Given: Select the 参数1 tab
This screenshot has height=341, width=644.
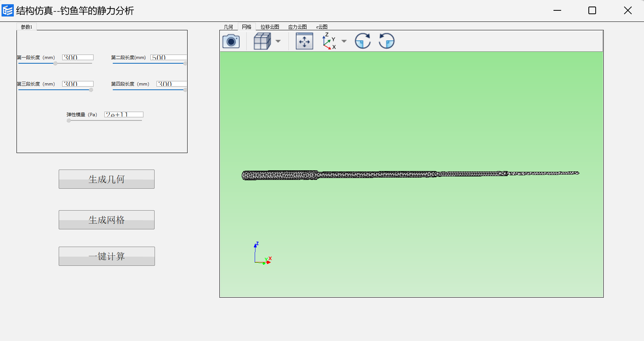Looking at the screenshot, I should (26, 27).
